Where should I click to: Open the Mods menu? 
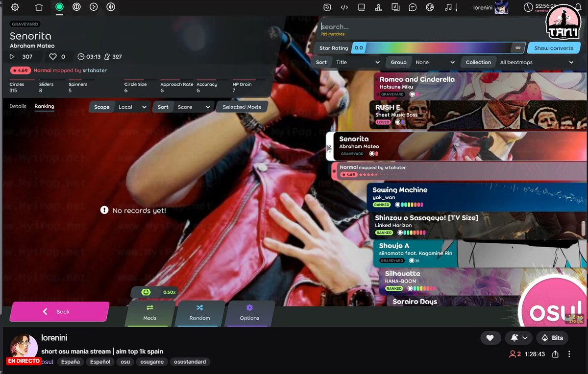pos(150,313)
